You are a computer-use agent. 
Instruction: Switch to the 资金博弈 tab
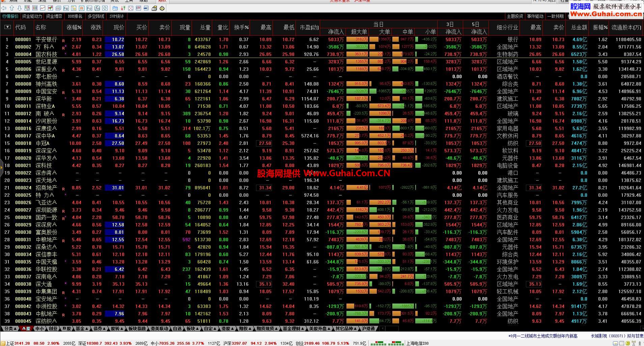tap(54, 16)
